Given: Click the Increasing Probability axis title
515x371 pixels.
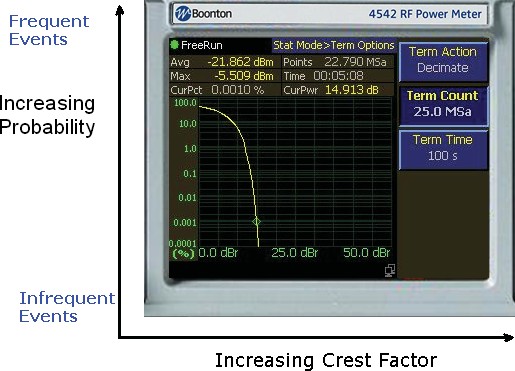Looking at the screenshot, I should tap(47, 115).
